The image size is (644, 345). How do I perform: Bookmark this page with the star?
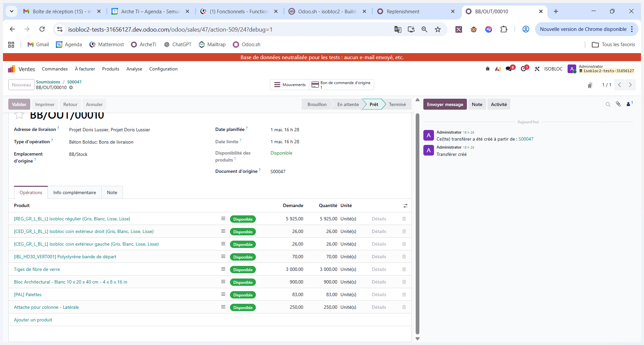pos(438,29)
